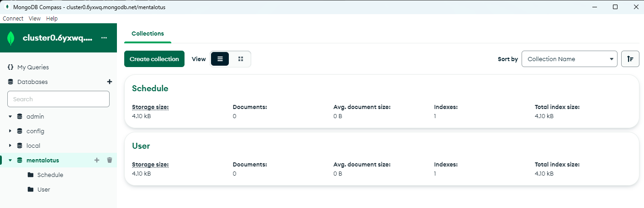Click the User collection folder icon
Screen dimensions: 644x208
pyautogui.click(x=31, y=189)
